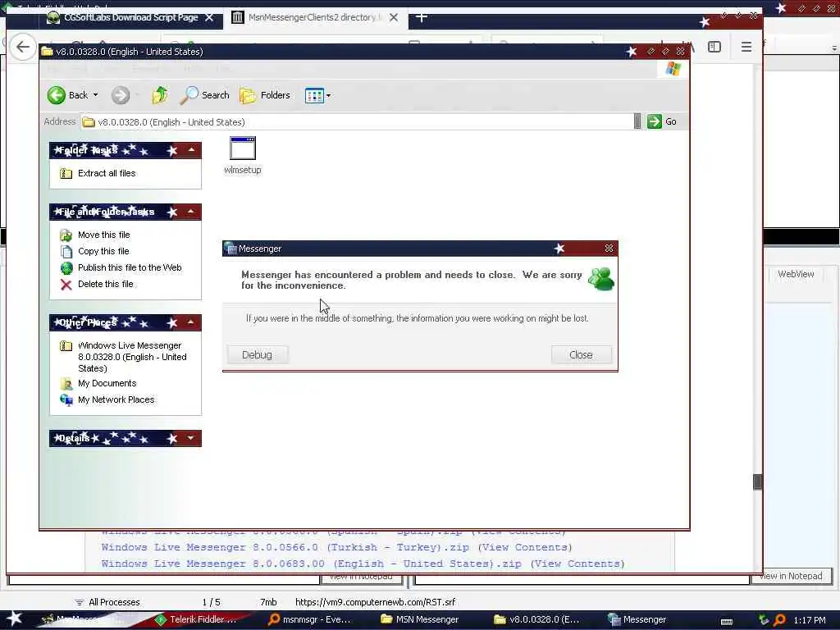This screenshot has width=840, height=630.
Task: Collapse the Other Places panel
Action: 191,322
